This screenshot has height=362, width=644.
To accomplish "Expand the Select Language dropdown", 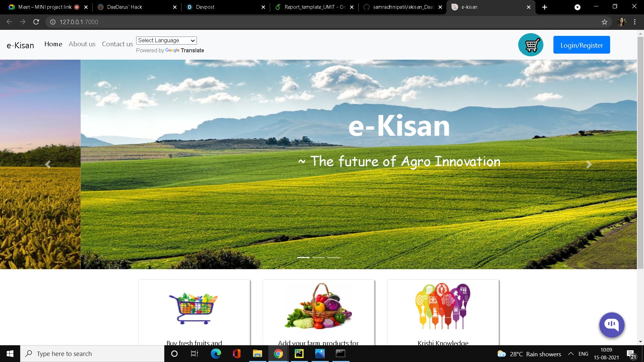I will pyautogui.click(x=166, y=41).
